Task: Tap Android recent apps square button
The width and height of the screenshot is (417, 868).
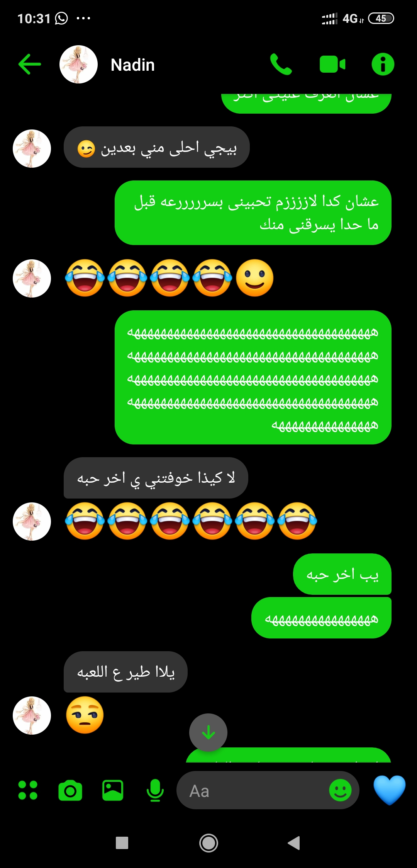Action: click(122, 843)
